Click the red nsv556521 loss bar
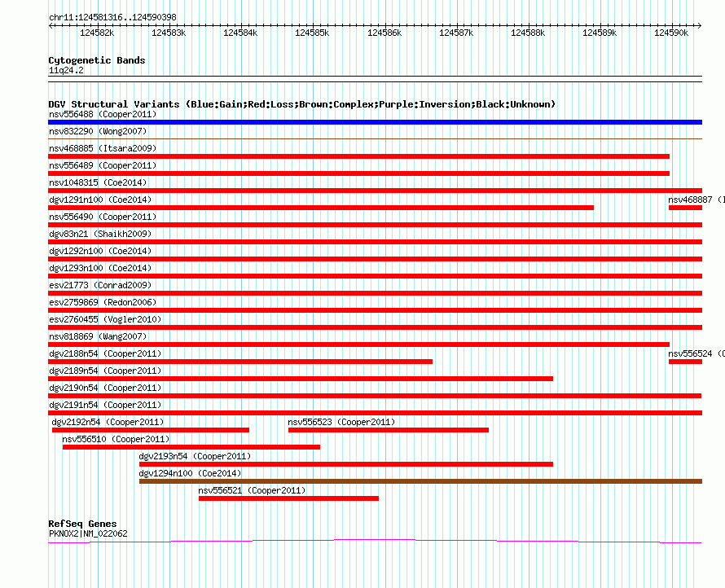725x588 pixels. (288, 498)
